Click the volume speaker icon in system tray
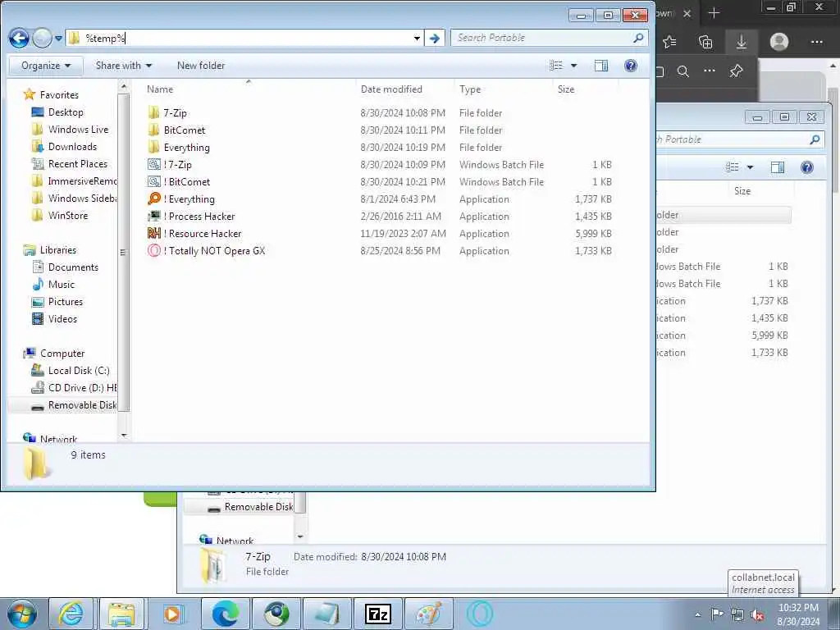840x630 pixels. pyautogui.click(x=758, y=615)
